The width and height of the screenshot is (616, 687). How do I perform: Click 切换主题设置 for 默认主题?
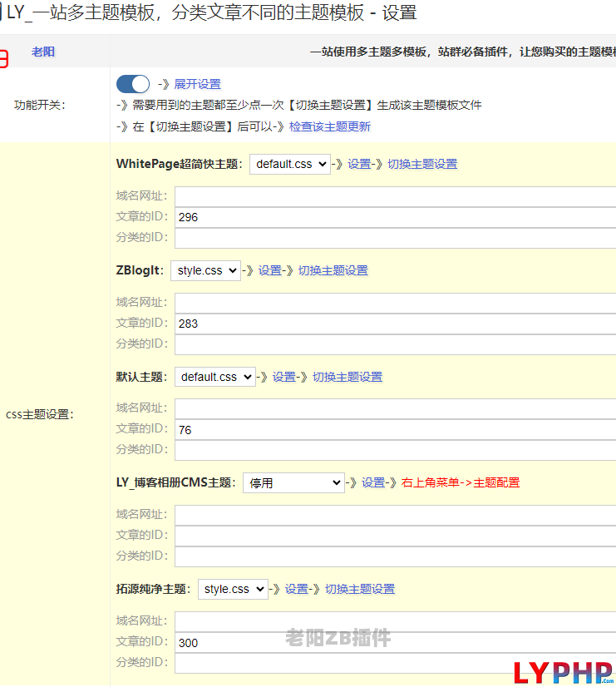pos(347,377)
